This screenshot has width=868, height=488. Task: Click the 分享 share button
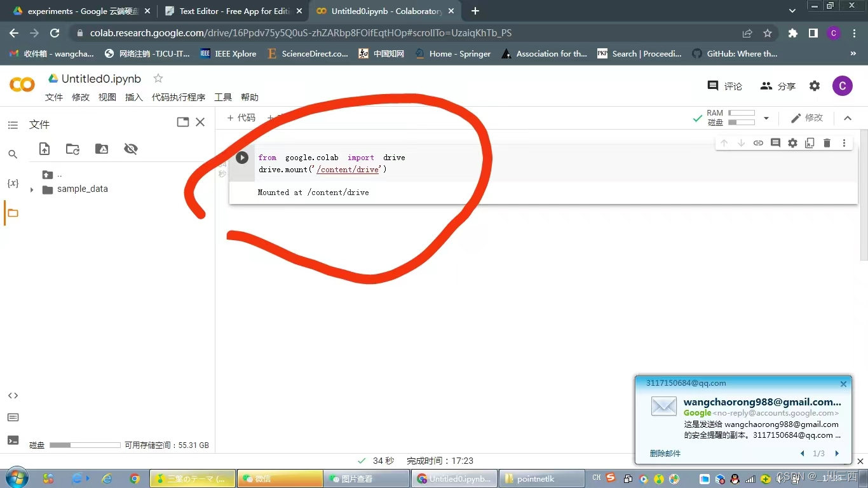[778, 86]
